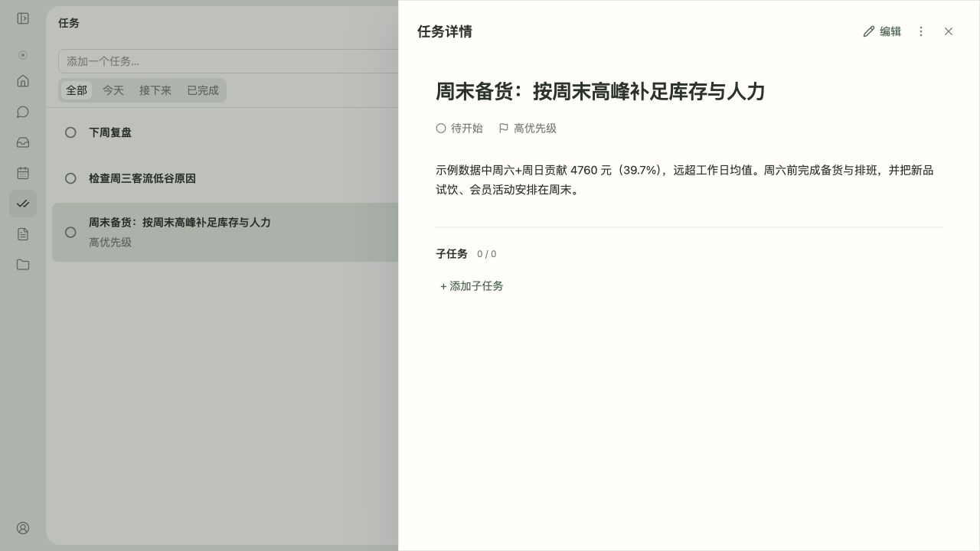The width and height of the screenshot is (980, 551).
Task: Open the 下周复盘 task
Action: (110, 132)
